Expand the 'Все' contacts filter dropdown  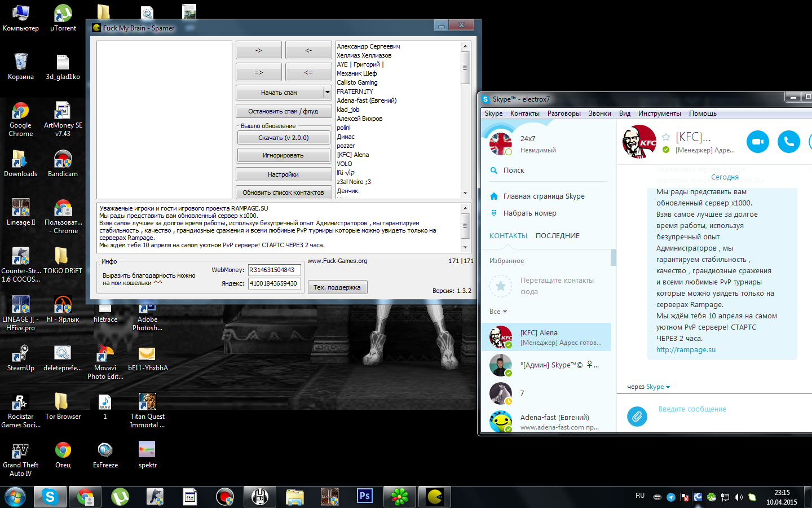pos(498,312)
